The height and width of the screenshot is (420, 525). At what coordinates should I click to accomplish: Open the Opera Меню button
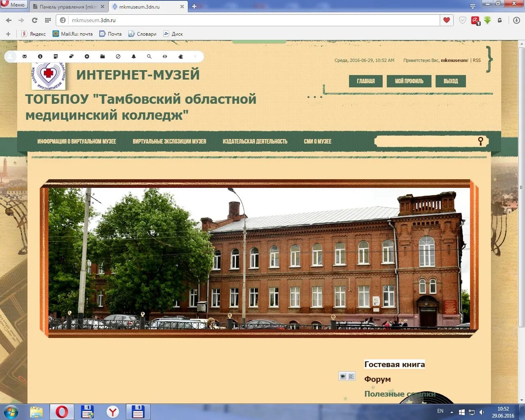14,5
